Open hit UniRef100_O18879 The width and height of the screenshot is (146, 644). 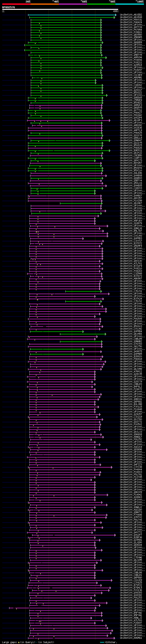(131, 223)
